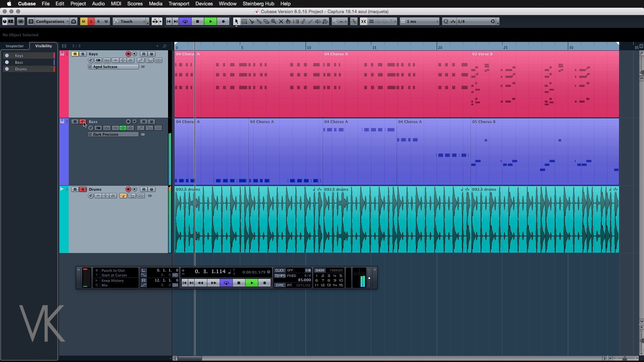Click the CLICK metronome button in transport
This screenshot has width=644, height=362.
tap(280, 270)
